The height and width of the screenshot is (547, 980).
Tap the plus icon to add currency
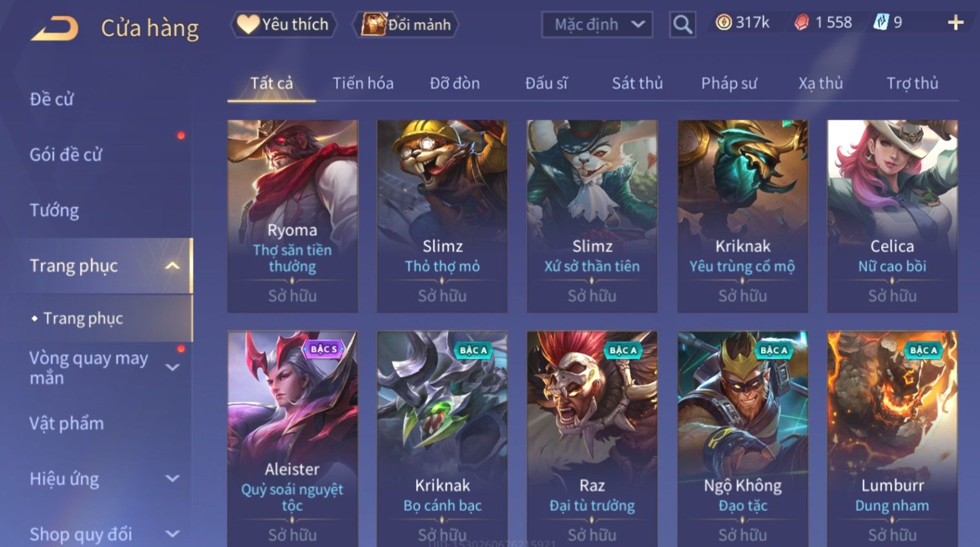(955, 23)
